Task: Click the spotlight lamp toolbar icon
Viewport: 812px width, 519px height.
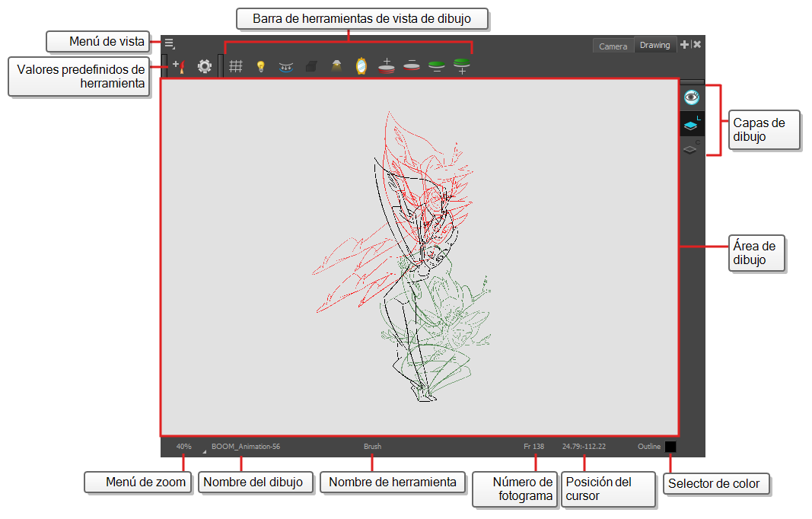Action: pyautogui.click(x=336, y=67)
